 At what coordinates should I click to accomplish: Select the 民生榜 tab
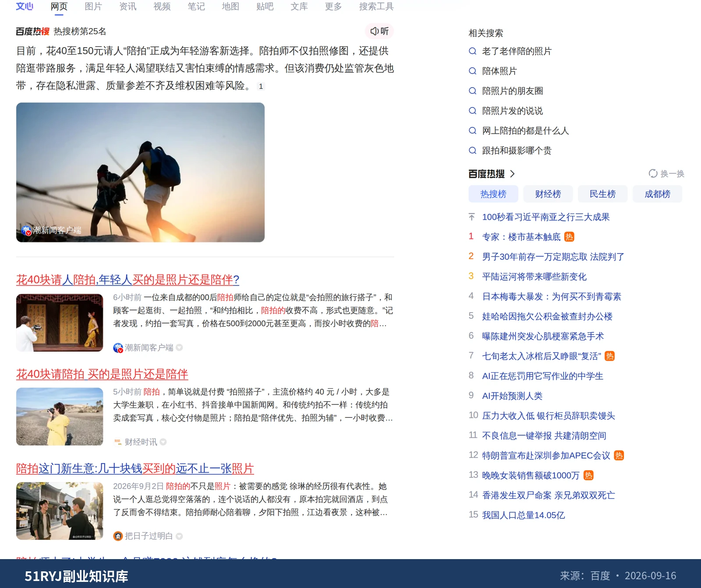(602, 194)
